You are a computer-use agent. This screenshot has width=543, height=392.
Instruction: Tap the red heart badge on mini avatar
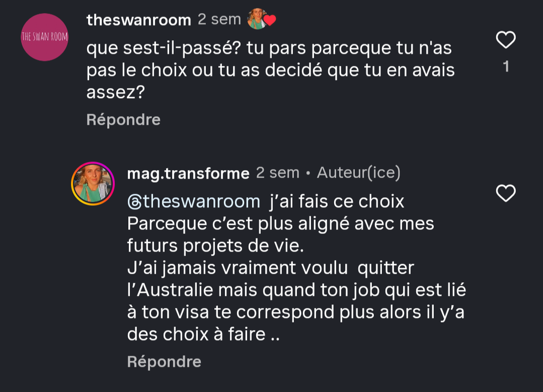[270, 21]
